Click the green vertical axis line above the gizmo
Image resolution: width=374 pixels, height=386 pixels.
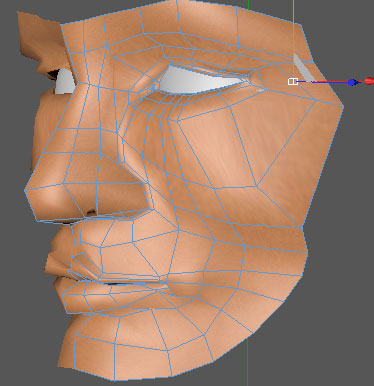[293, 39]
